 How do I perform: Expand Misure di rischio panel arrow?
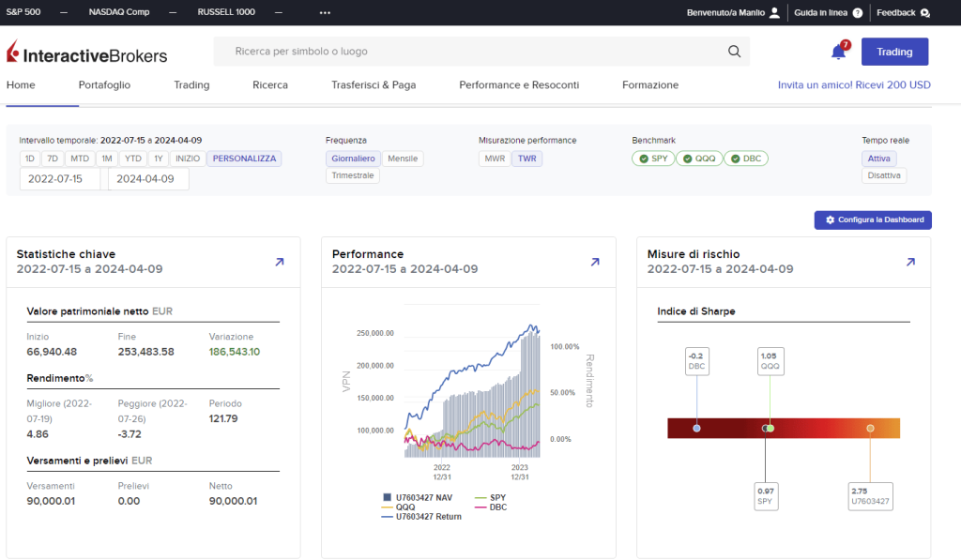(x=910, y=262)
